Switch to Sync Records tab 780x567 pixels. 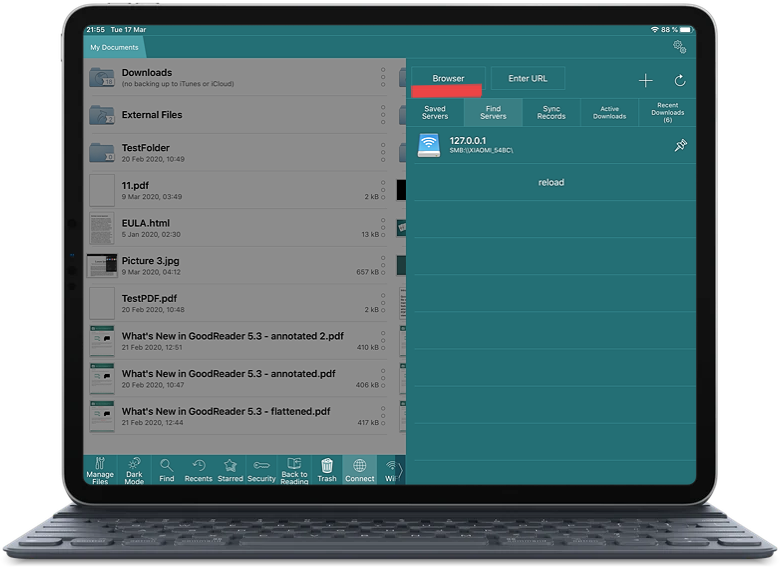pos(551,112)
